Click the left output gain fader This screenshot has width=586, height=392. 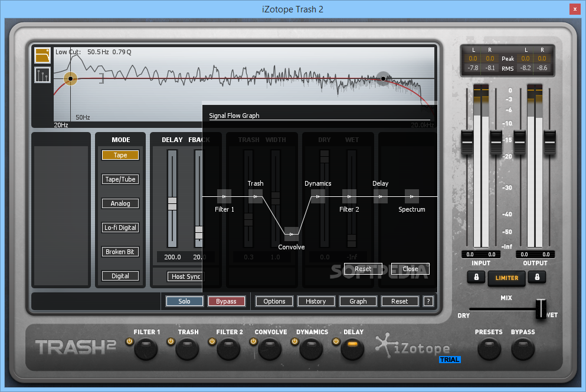(x=520, y=142)
